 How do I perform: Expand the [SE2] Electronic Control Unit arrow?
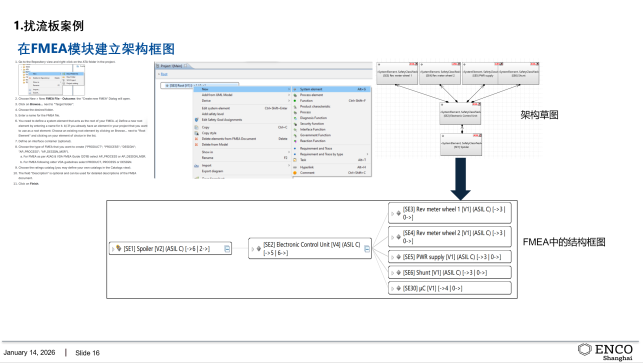coord(253,249)
